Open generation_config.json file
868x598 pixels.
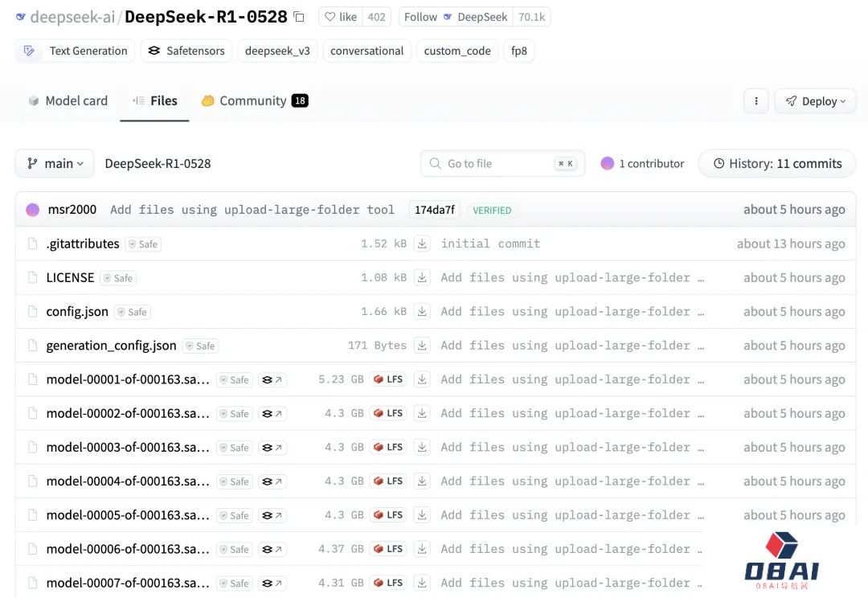point(111,346)
